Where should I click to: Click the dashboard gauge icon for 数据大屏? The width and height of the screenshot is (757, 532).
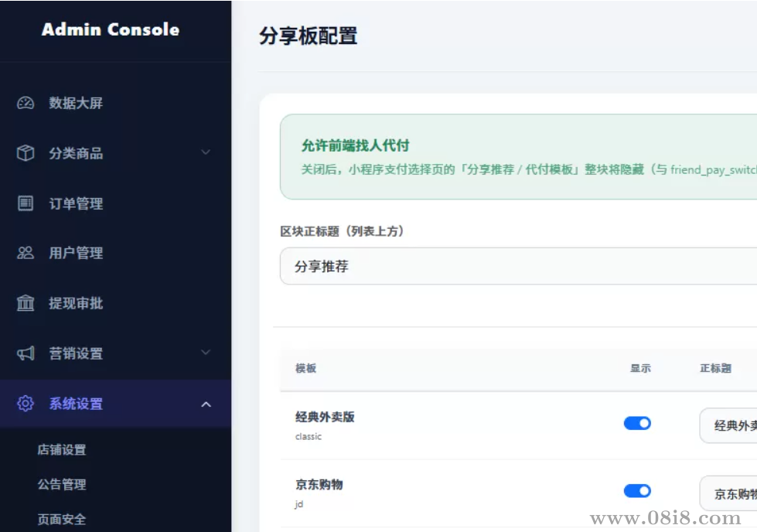click(26, 103)
